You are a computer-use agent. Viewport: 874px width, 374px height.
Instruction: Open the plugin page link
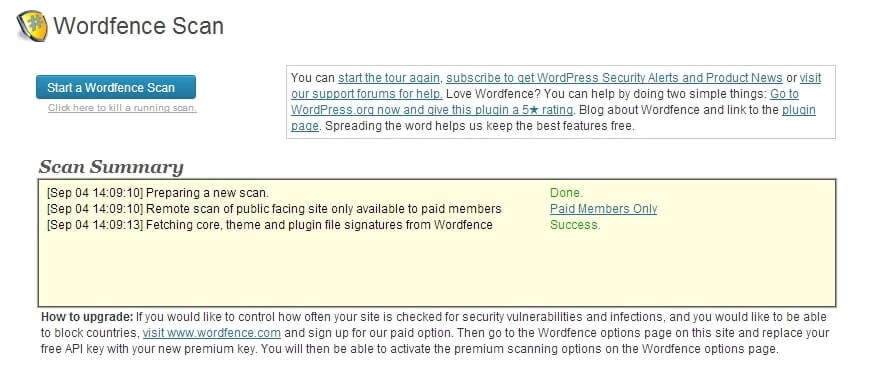[553, 118]
